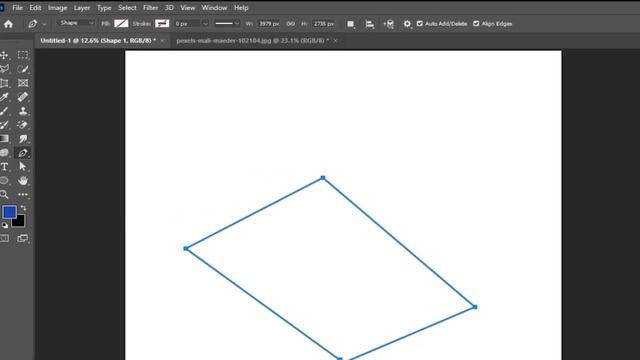
Task: Select the Frame tool
Action: 23,83
